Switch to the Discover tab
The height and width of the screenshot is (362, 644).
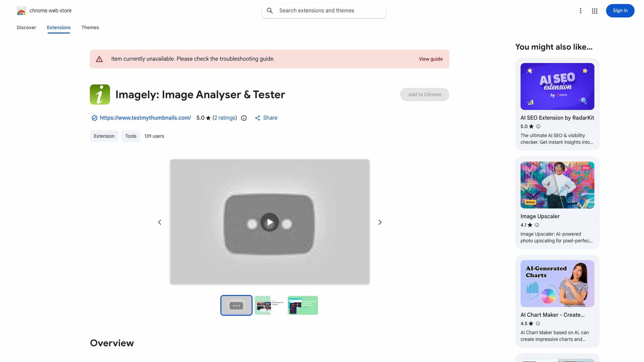click(x=26, y=27)
